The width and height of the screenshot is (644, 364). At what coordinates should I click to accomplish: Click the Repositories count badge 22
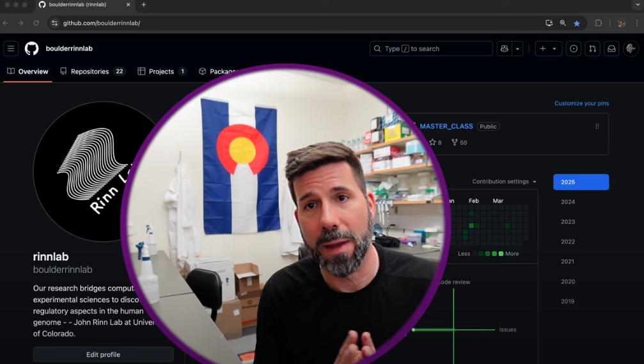[120, 72]
